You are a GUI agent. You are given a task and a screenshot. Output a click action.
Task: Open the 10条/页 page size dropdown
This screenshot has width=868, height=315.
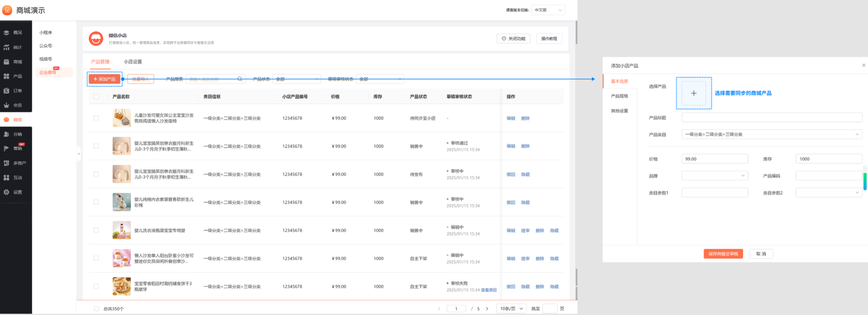tap(511, 309)
